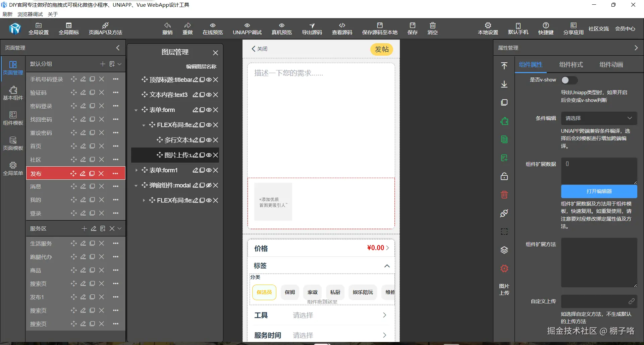The height and width of the screenshot is (345, 644).
Task: Collapse the 标签 section chevron
Action: pyautogui.click(x=387, y=266)
